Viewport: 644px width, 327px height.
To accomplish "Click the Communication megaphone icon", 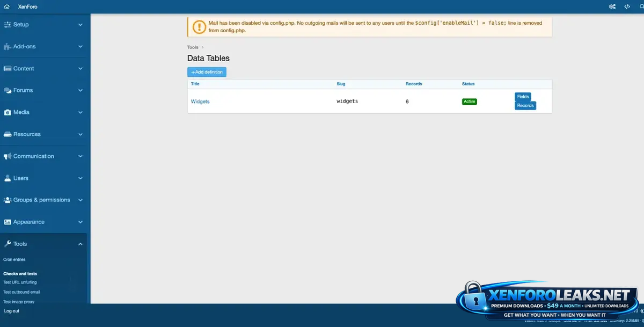I will 8,156.
